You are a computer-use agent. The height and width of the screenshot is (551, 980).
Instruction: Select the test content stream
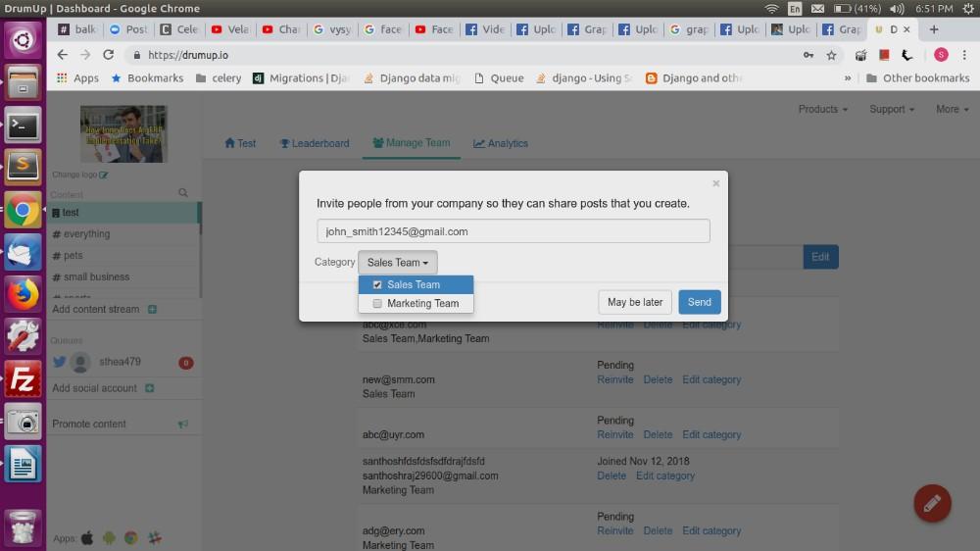click(x=123, y=213)
